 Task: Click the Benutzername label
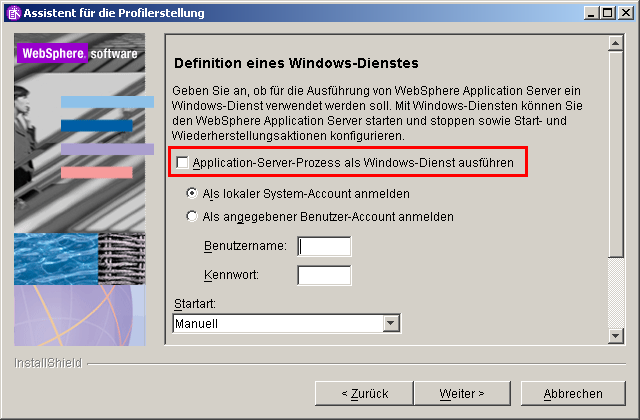(x=245, y=246)
